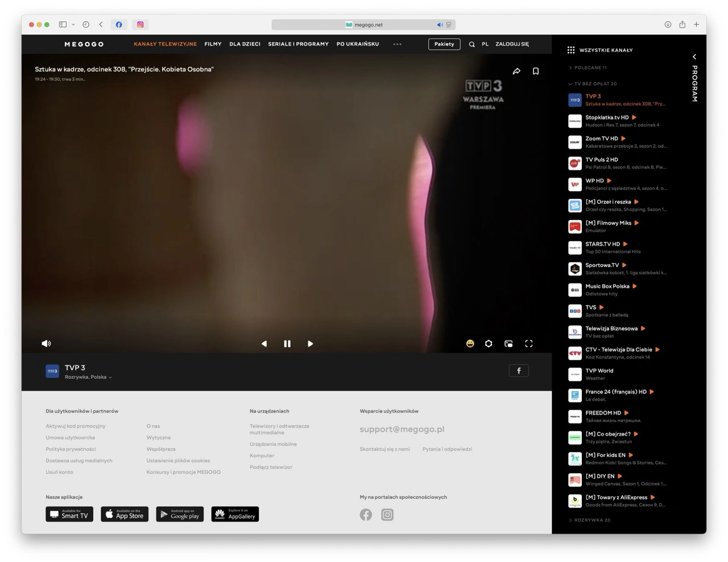The height and width of the screenshot is (562, 728).
Task: Select the [M] Orzeł i reszka channel
Action: point(618,205)
